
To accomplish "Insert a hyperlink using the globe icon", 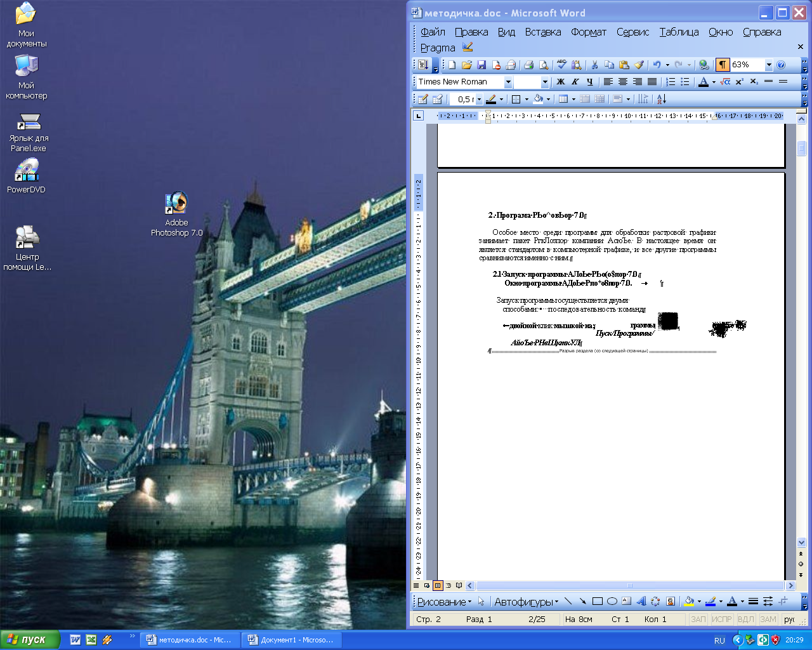I will pos(704,65).
